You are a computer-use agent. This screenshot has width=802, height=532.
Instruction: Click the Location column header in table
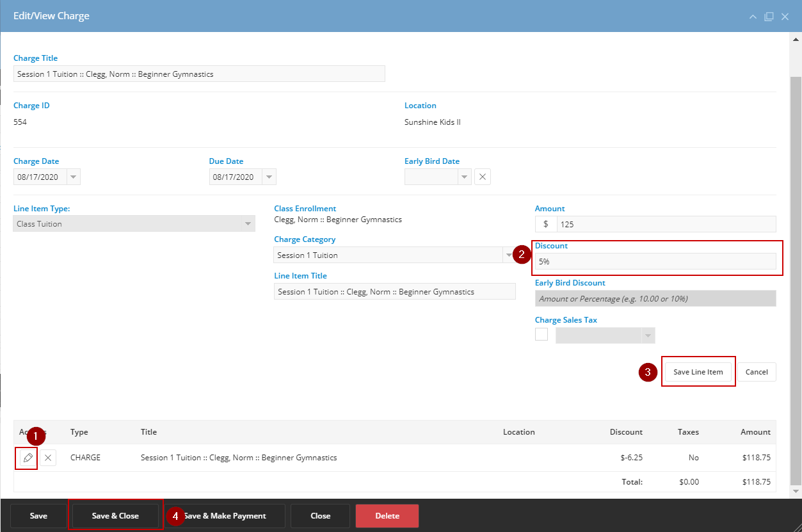tap(518, 432)
